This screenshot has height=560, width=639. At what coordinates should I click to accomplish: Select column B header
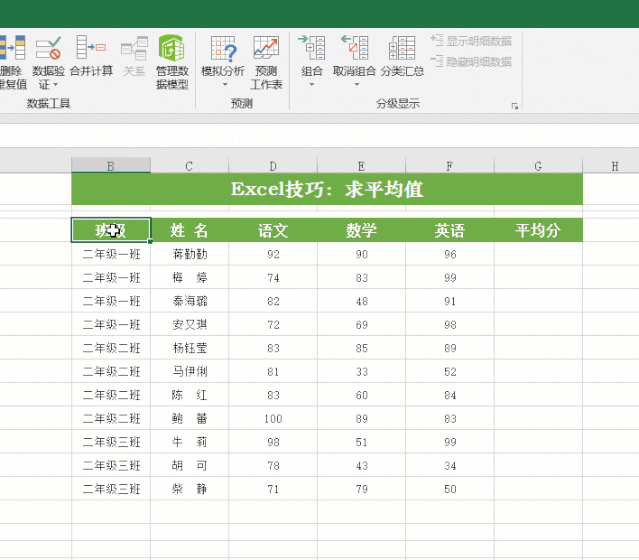click(x=111, y=166)
